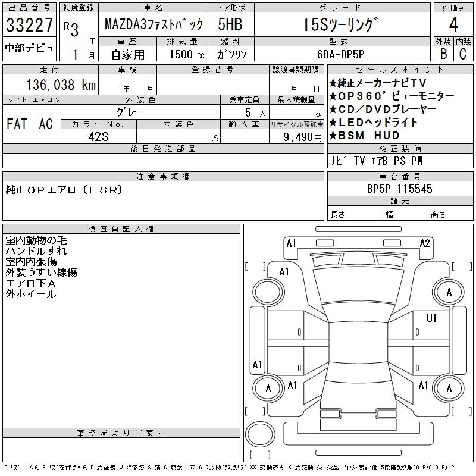Click the A2 damage mark on car diagram
Image resolution: width=476 pixels, height=476 pixels.
point(425,243)
